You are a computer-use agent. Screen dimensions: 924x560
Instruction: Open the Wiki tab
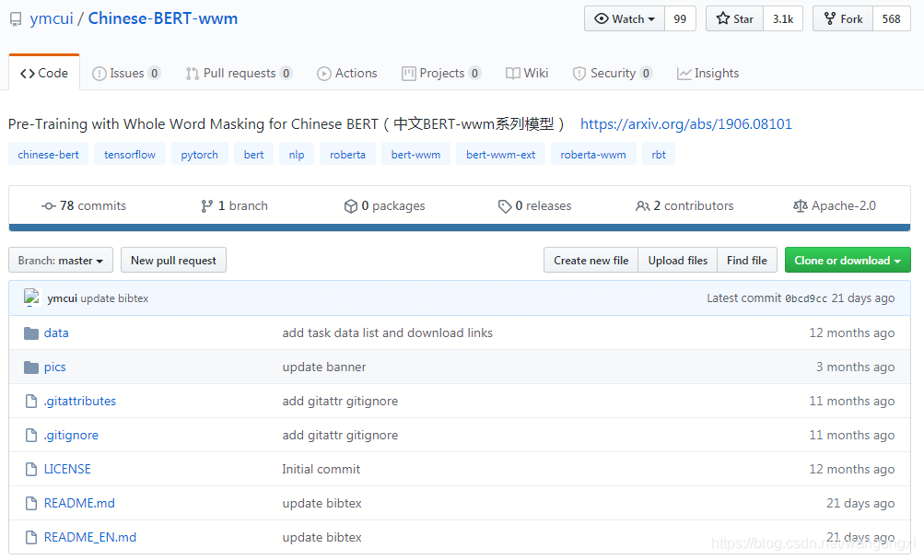527,73
